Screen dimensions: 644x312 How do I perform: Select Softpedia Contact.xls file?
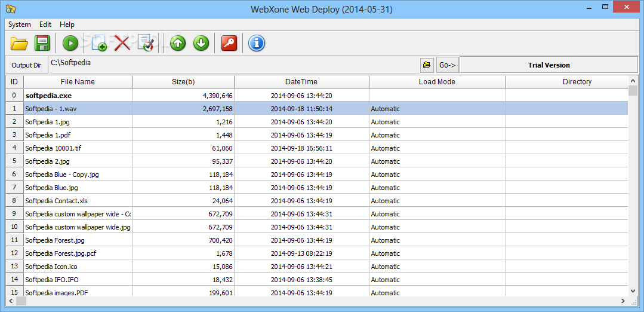[56, 201]
